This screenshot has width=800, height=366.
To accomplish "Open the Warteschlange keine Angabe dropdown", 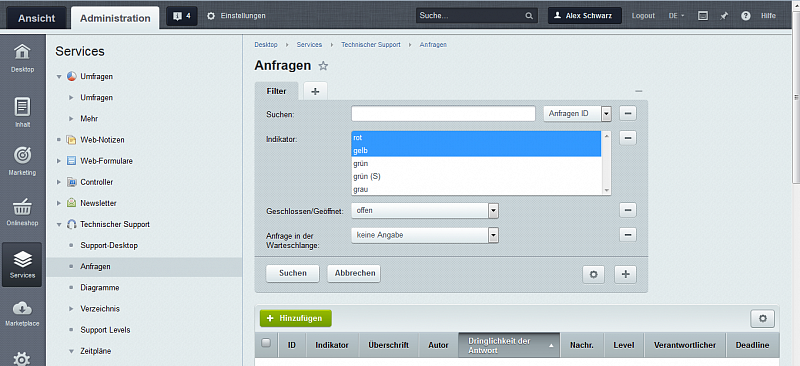I will coord(424,235).
